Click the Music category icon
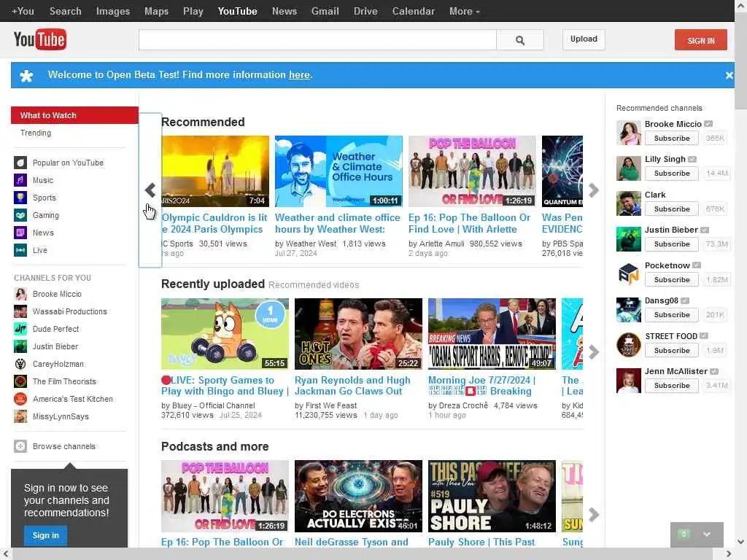Image resolution: width=747 pixels, height=560 pixels. point(20,180)
